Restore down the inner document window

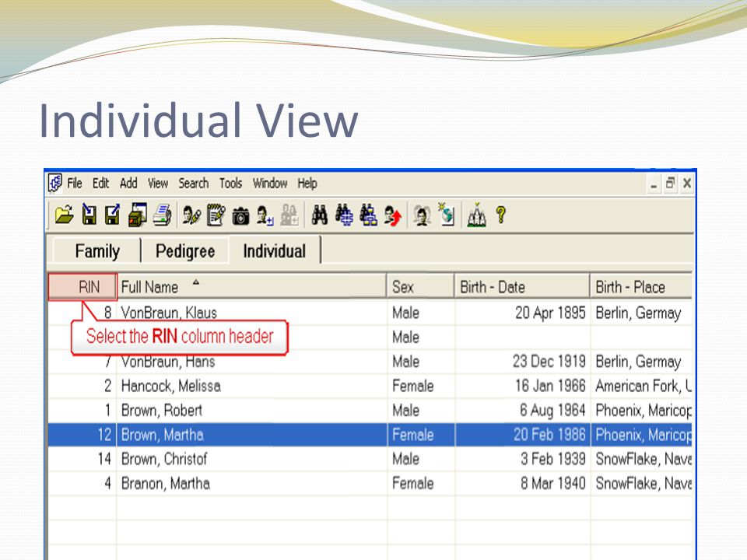click(670, 184)
